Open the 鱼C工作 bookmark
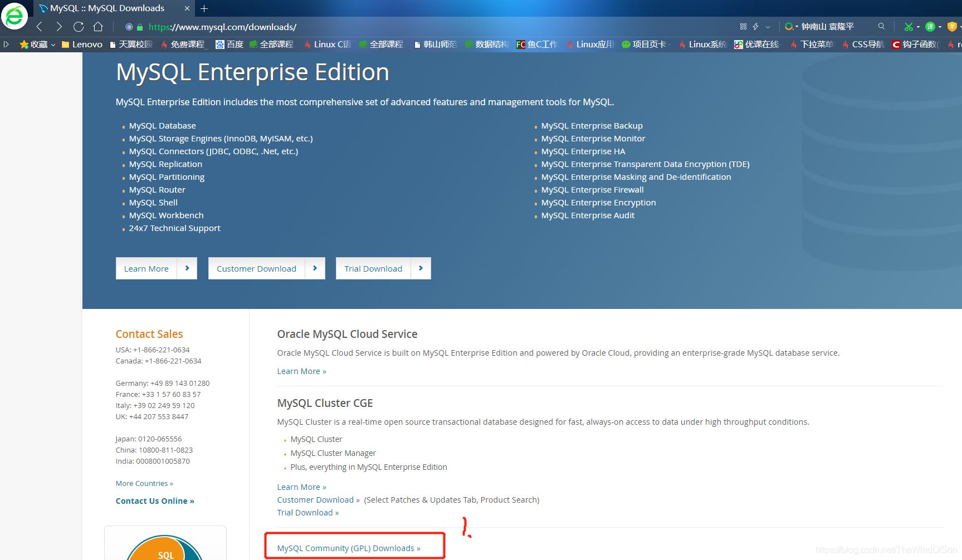 (x=537, y=44)
